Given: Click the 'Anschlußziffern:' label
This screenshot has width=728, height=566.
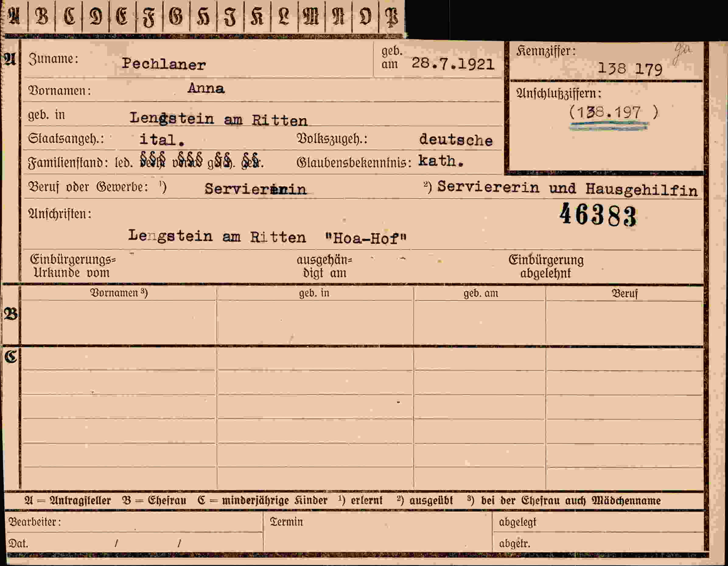Looking at the screenshot, I should 559,93.
